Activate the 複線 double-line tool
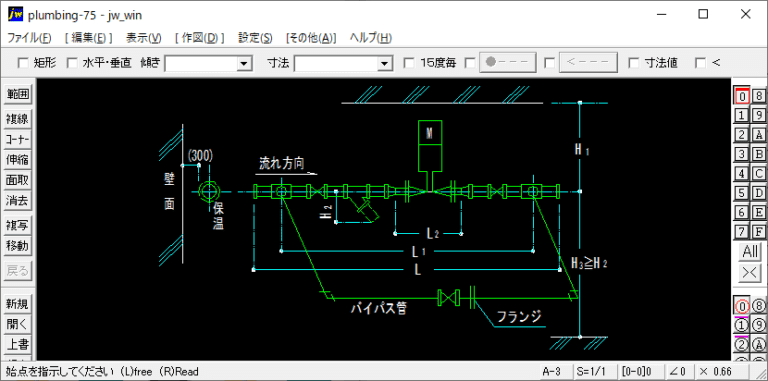The height and width of the screenshot is (381, 768). pyautogui.click(x=17, y=118)
